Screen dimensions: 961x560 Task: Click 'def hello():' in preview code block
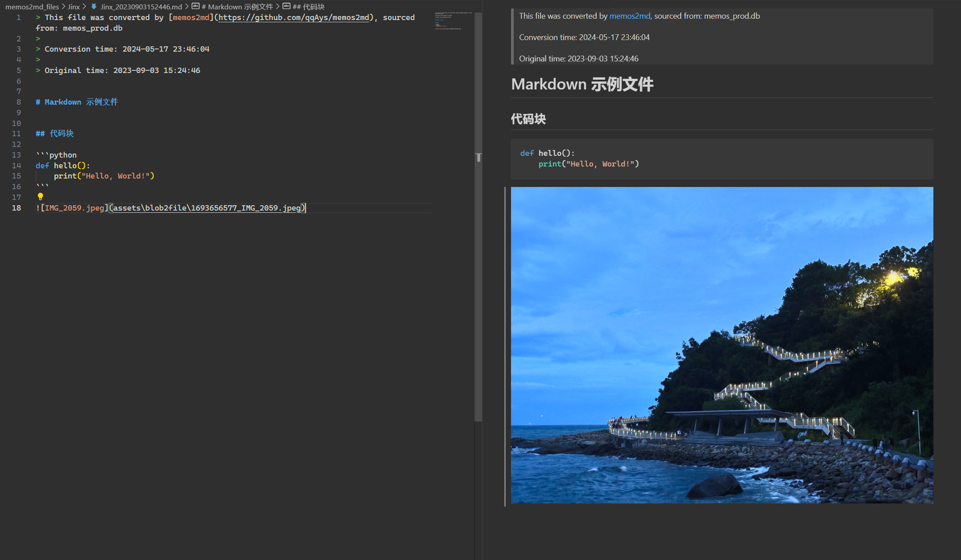click(548, 153)
